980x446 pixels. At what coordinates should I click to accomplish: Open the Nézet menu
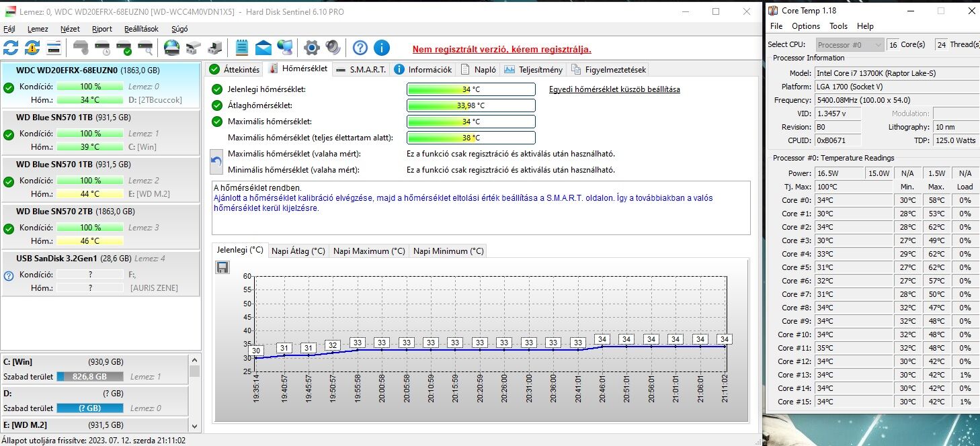[70, 29]
